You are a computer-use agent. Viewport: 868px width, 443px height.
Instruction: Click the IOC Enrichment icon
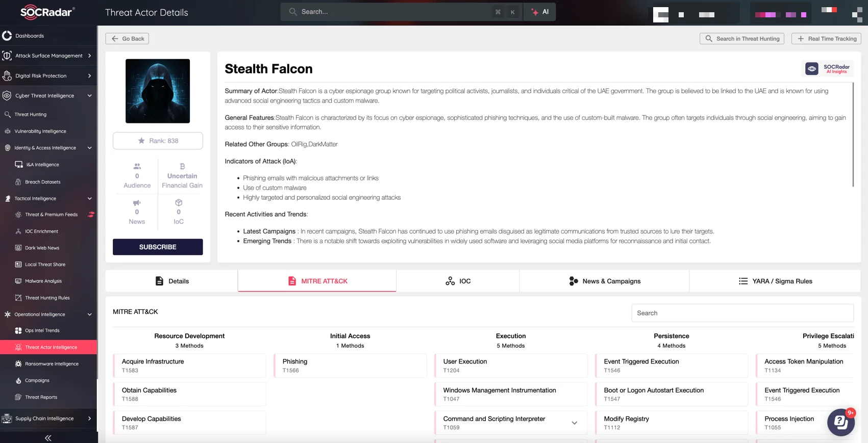pyautogui.click(x=19, y=231)
